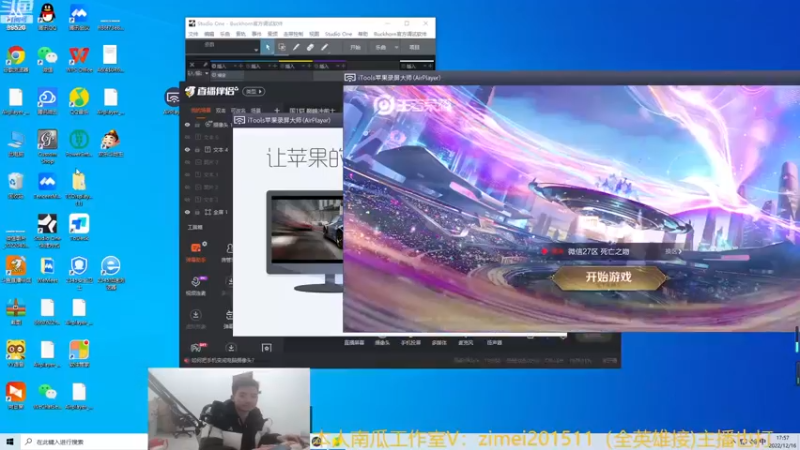The width and height of the screenshot is (800, 450).
Task: Select the pencil draw tool in Studio One
Action: point(296,47)
